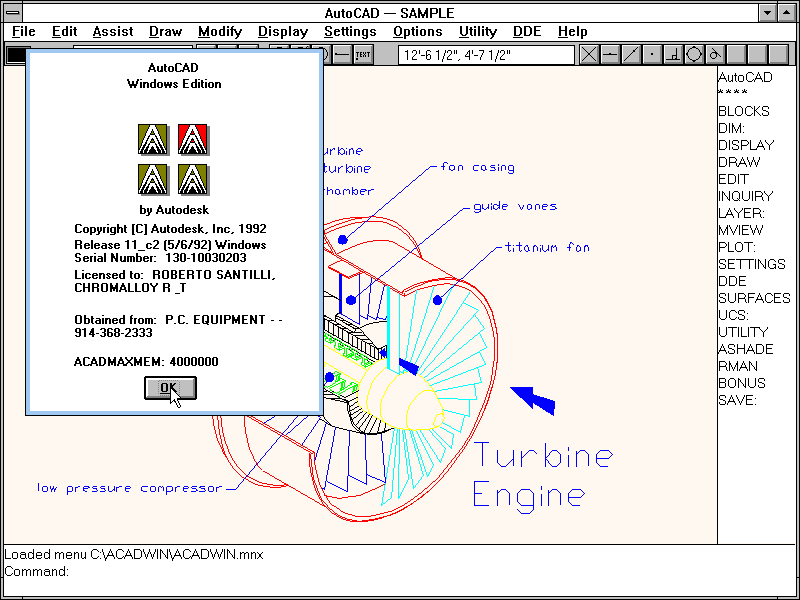Click the horizontal line toolbar button beside TEXT
800x600 pixels.
pos(342,55)
